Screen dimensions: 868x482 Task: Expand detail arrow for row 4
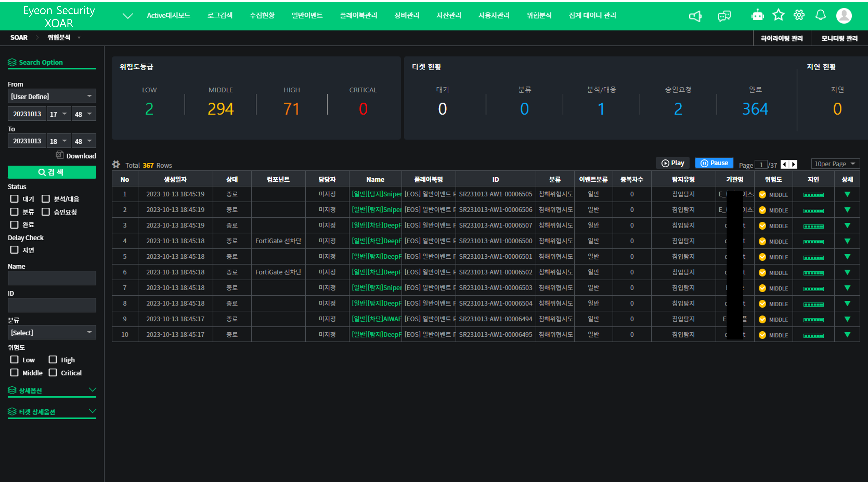(x=847, y=241)
